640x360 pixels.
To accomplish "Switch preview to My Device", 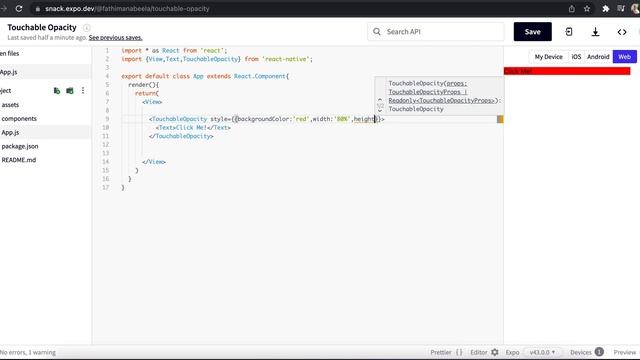I will click(x=549, y=57).
